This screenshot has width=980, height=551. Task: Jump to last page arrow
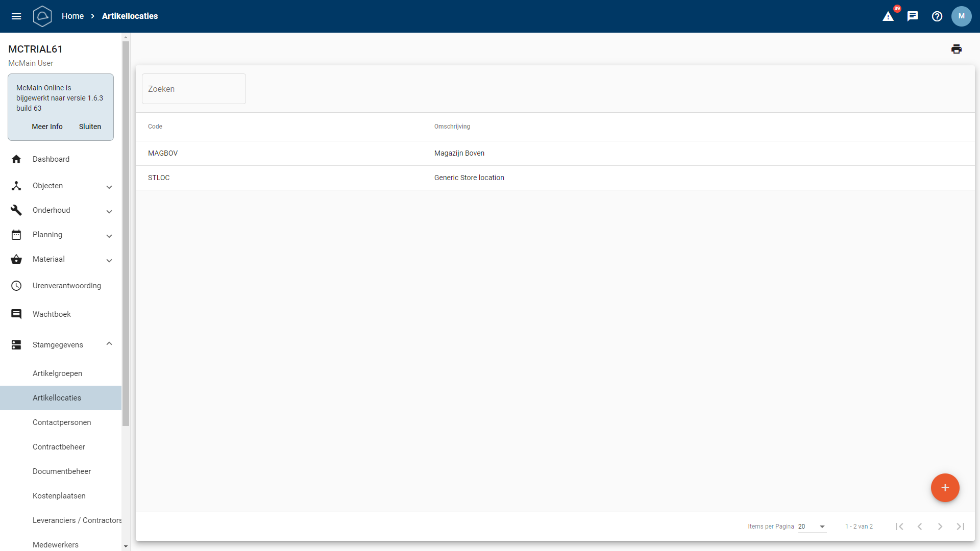tap(960, 527)
